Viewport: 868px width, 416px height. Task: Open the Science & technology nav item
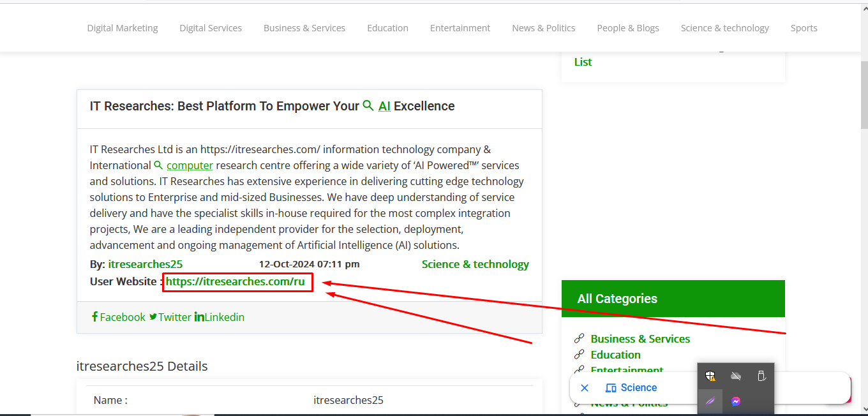tap(724, 28)
